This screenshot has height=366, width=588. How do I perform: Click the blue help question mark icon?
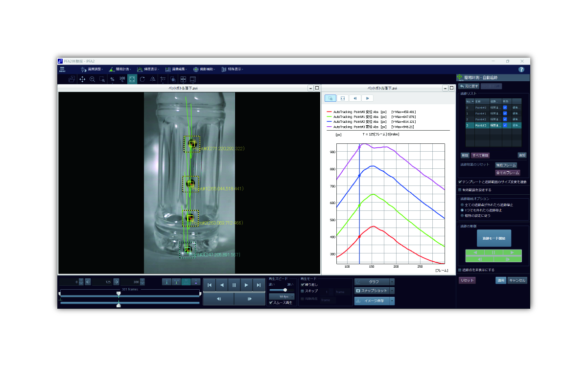click(521, 69)
